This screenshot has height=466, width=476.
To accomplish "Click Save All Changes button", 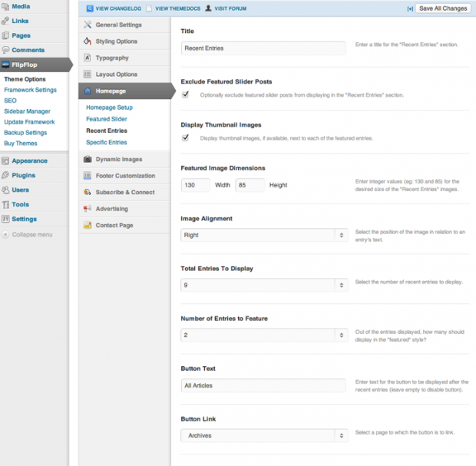I will [443, 8].
